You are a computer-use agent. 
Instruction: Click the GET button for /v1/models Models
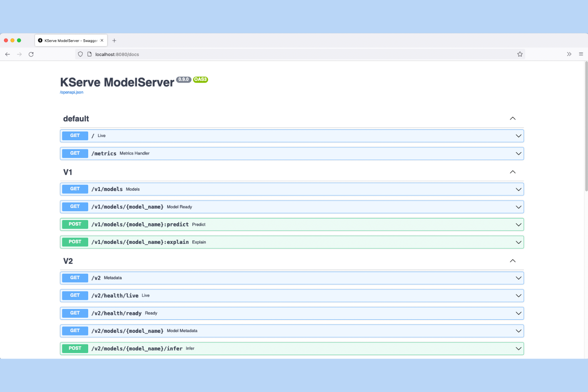75,189
